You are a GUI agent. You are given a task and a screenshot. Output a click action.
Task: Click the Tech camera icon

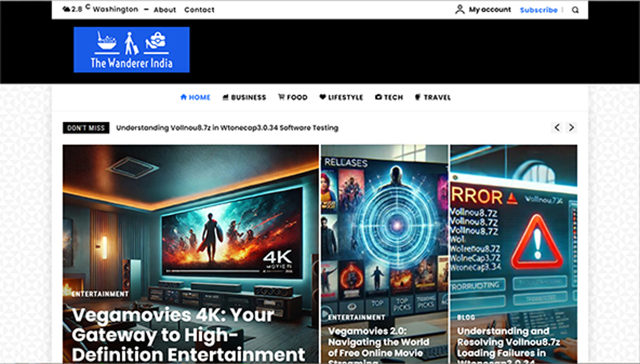click(x=378, y=97)
